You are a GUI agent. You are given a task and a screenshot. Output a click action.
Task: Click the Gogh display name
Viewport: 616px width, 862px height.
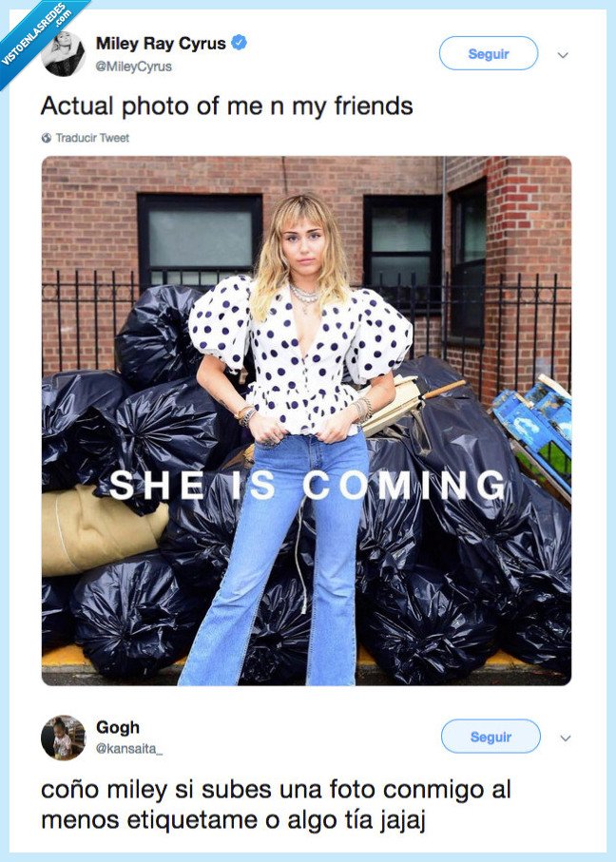pyautogui.click(x=118, y=727)
